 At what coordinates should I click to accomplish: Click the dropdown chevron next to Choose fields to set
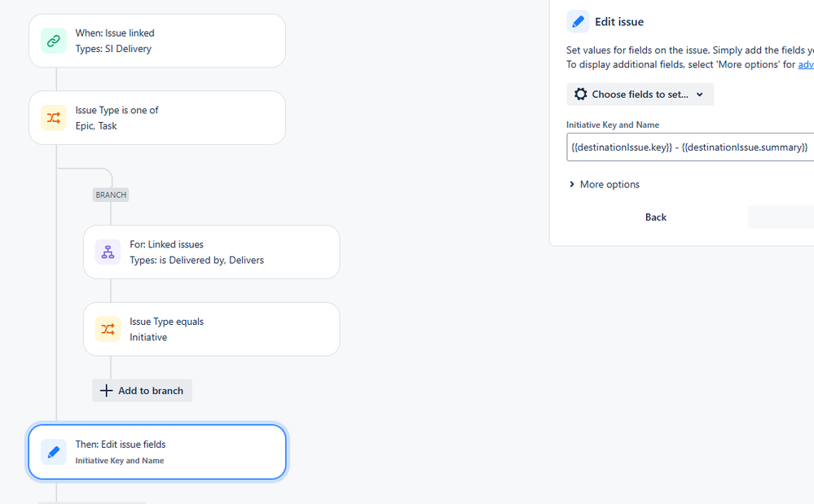(x=699, y=94)
